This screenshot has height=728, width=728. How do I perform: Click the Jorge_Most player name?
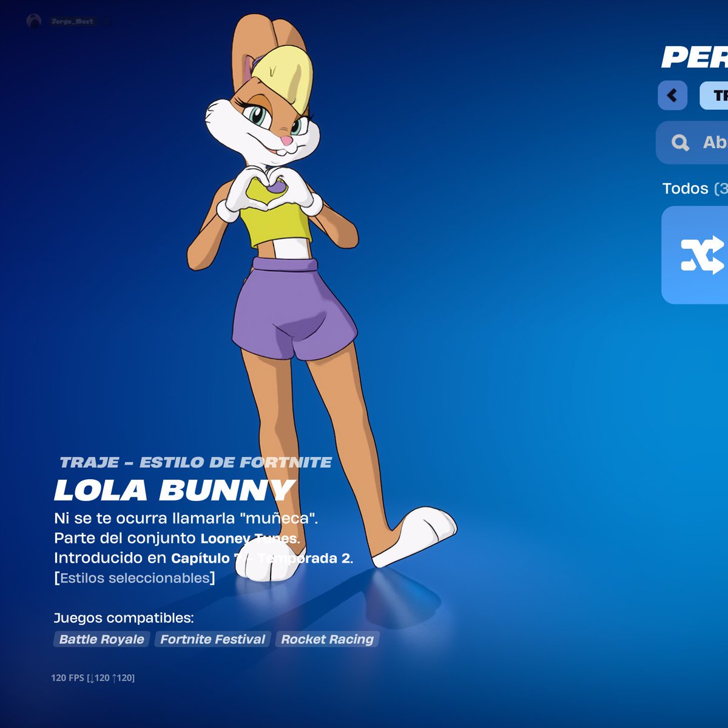(x=72, y=21)
